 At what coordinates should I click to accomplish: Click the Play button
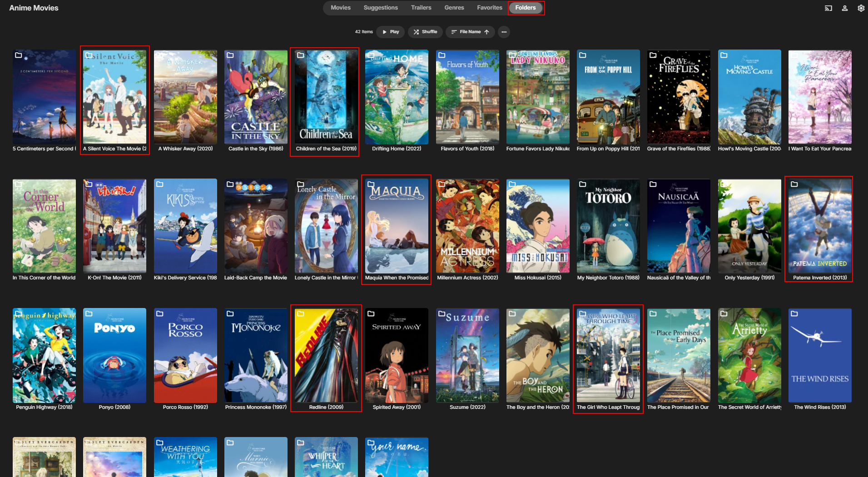pyautogui.click(x=391, y=32)
